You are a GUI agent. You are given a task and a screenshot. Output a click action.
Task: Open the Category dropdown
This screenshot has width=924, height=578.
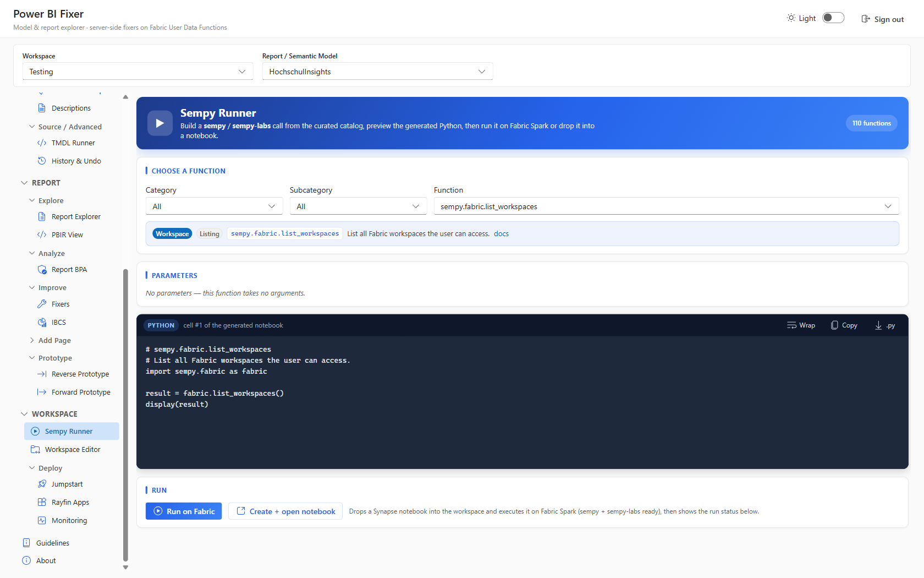[x=214, y=206]
